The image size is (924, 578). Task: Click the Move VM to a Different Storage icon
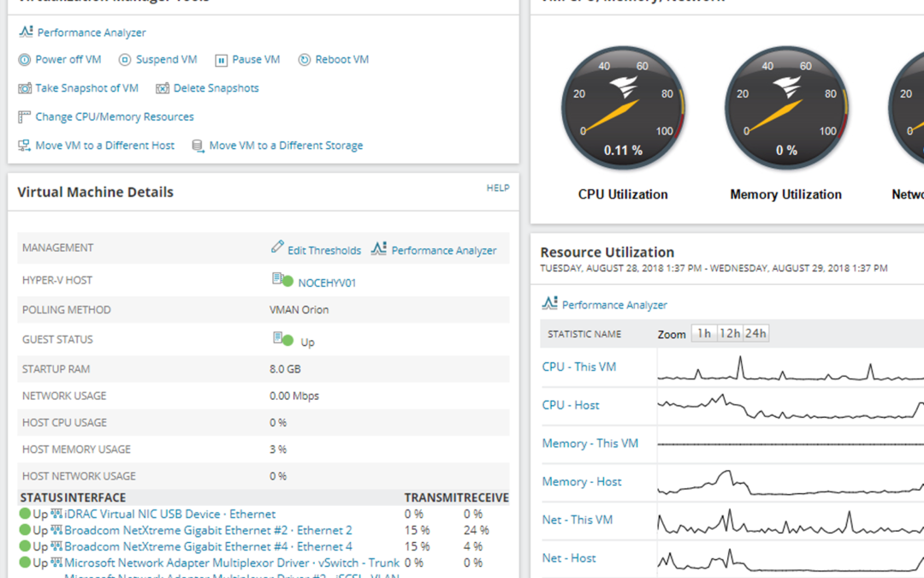198,146
